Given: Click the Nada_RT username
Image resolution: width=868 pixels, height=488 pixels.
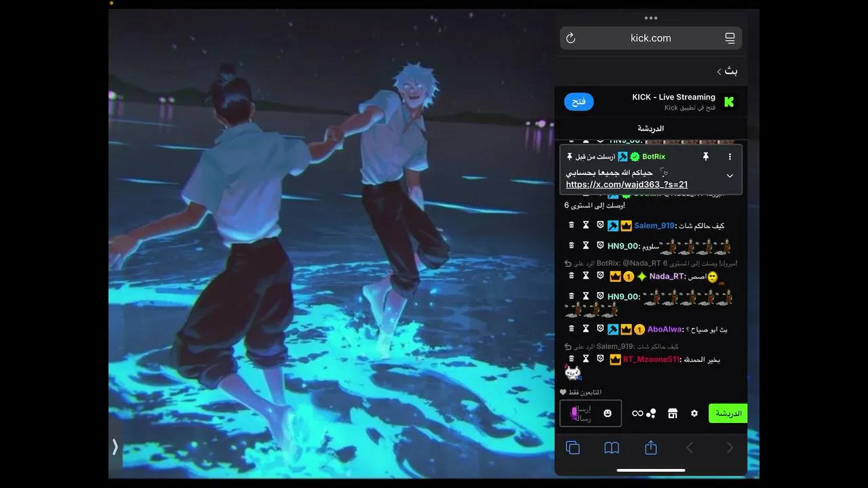Looking at the screenshot, I should tap(667, 277).
